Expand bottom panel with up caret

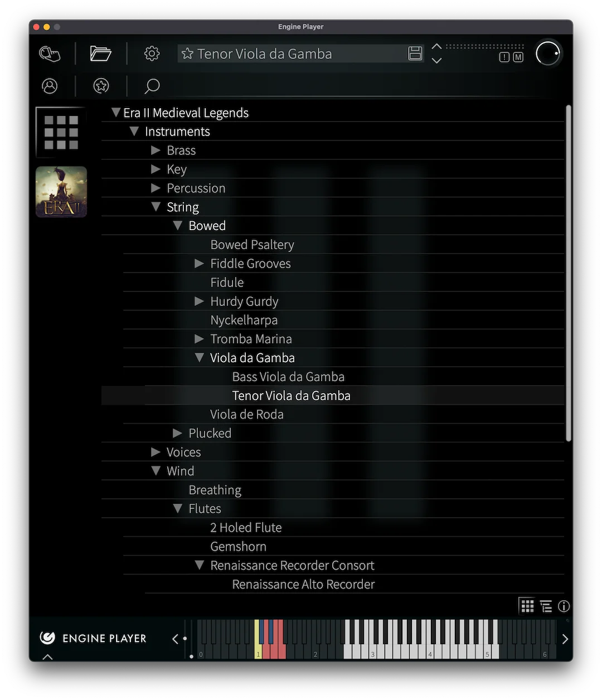click(47, 657)
